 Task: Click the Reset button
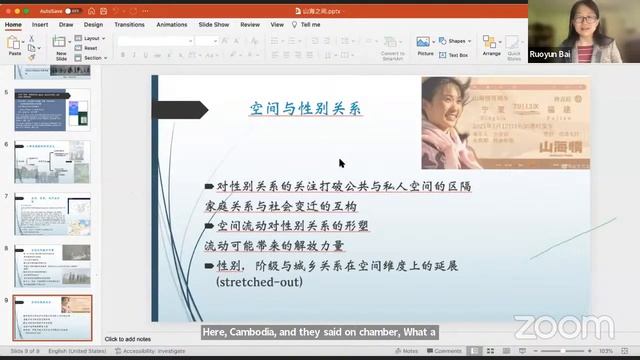[x=86, y=48]
